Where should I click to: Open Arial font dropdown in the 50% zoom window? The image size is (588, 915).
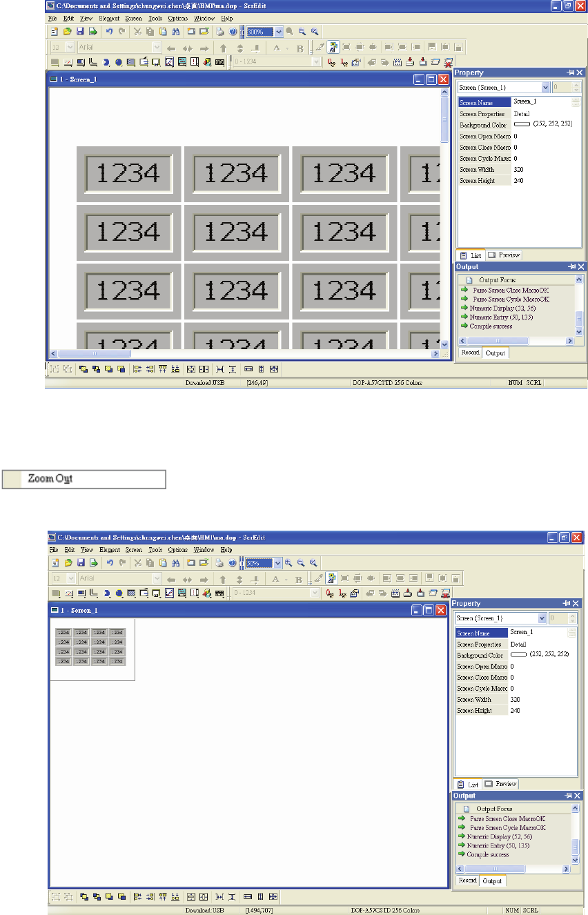pyautogui.click(x=157, y=578)
